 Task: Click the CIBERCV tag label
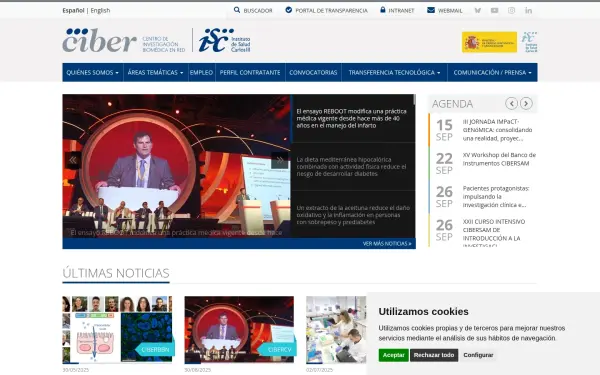point(278,349)
